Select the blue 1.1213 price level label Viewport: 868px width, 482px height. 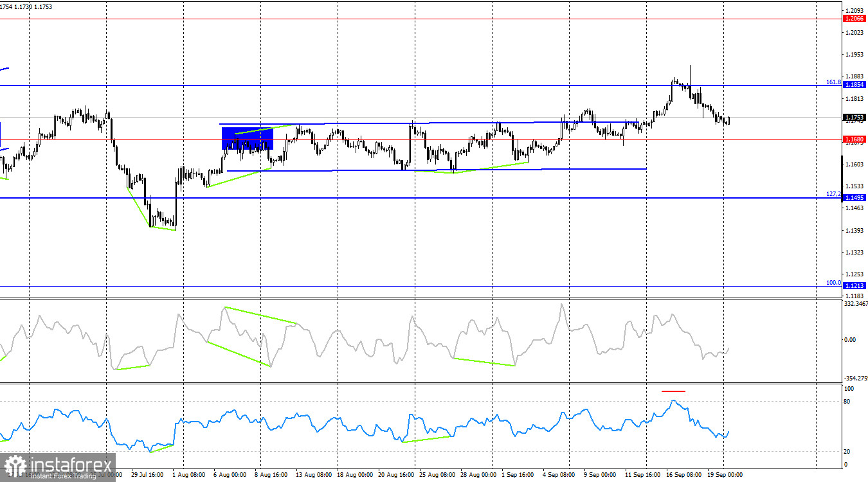tap(854, 285)
